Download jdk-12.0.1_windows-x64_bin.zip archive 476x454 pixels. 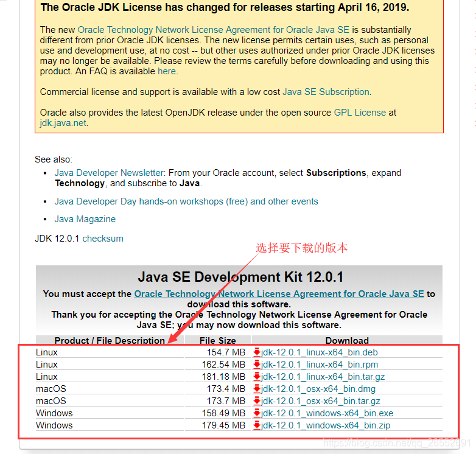click(x=326, y=425)
